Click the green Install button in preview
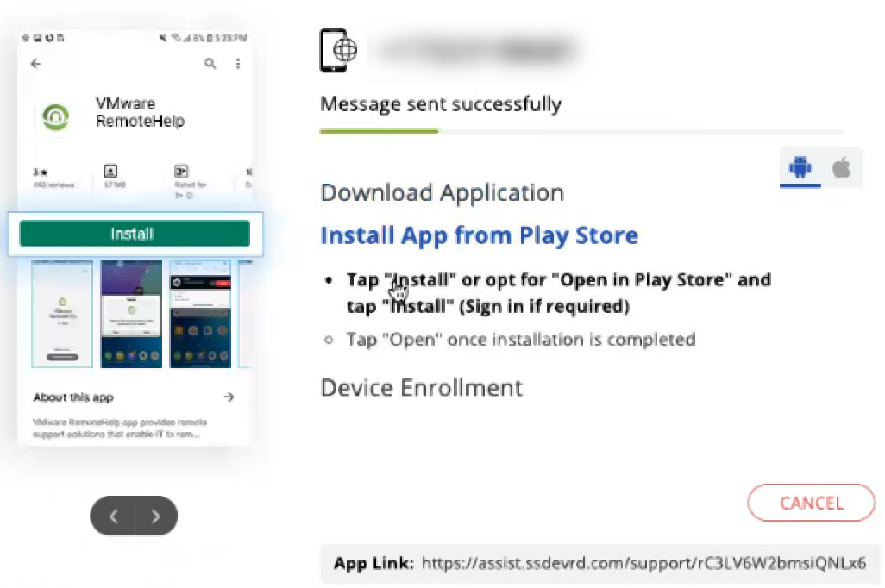Image resolution: width=885 pixels, height=588 pixels. tap(135, 234)
